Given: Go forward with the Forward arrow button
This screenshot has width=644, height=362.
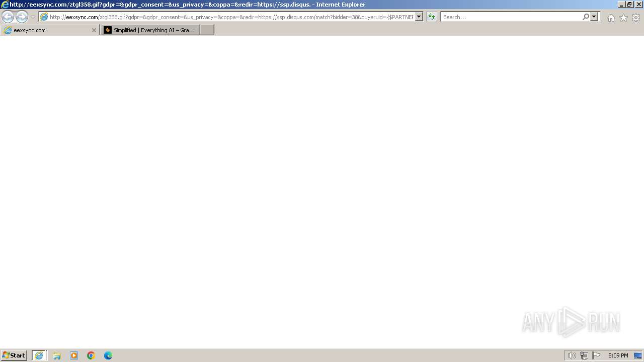Looking at the screenshot, I should click(22, 17).
